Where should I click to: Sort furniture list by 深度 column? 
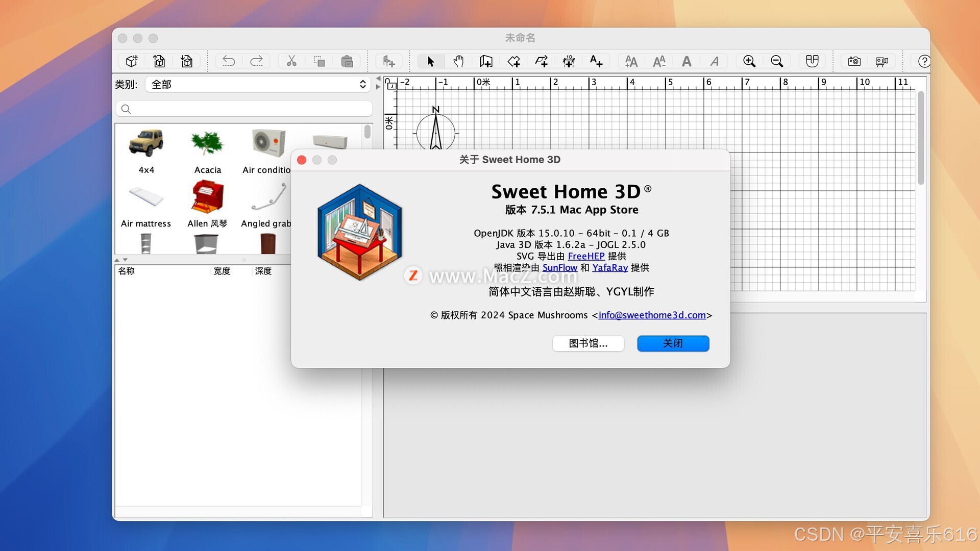[x=272, y=271]
